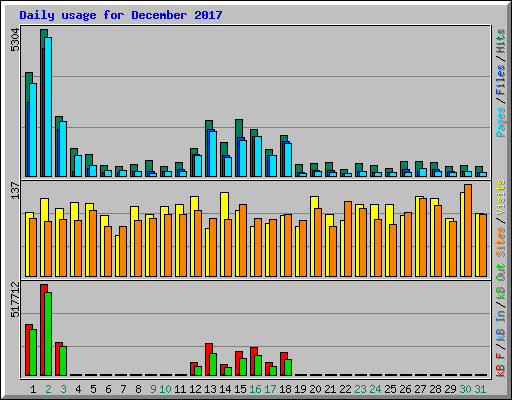Click day label "15" on the x-axis
This screenshot has height=400, width=512.
pos(240,389)
